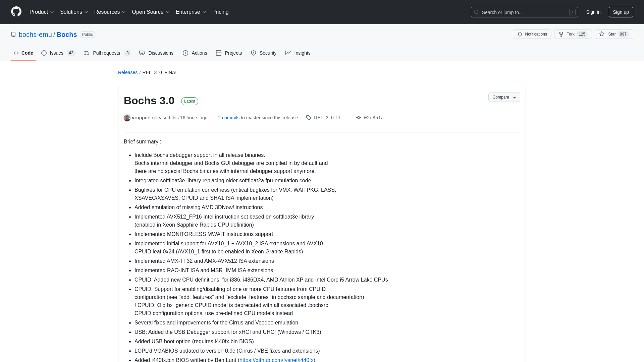644x362 pixels.
Task: Click the Public visibility badge
Action: pyautogui.click(x=88, y=35)
